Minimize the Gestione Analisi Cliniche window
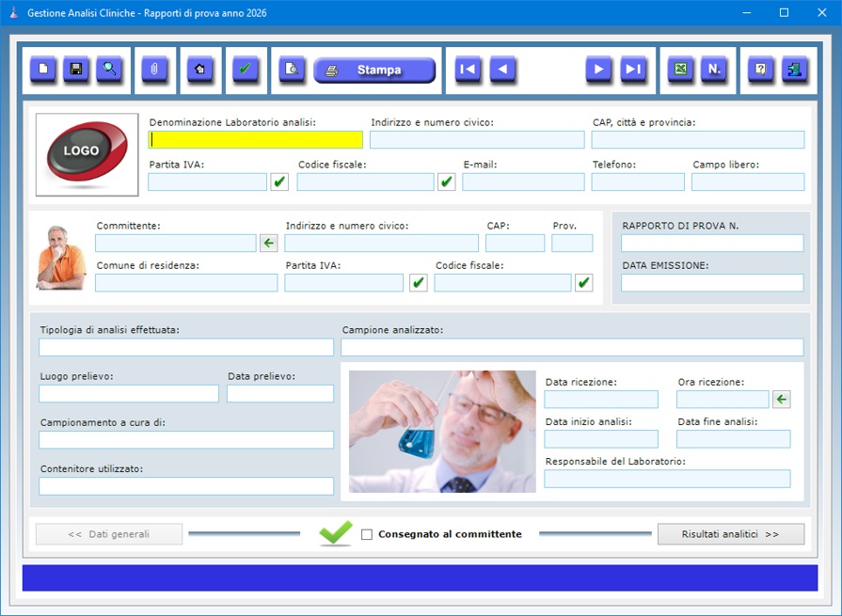This screenshot has width=842, height=616. click(746, 12)
